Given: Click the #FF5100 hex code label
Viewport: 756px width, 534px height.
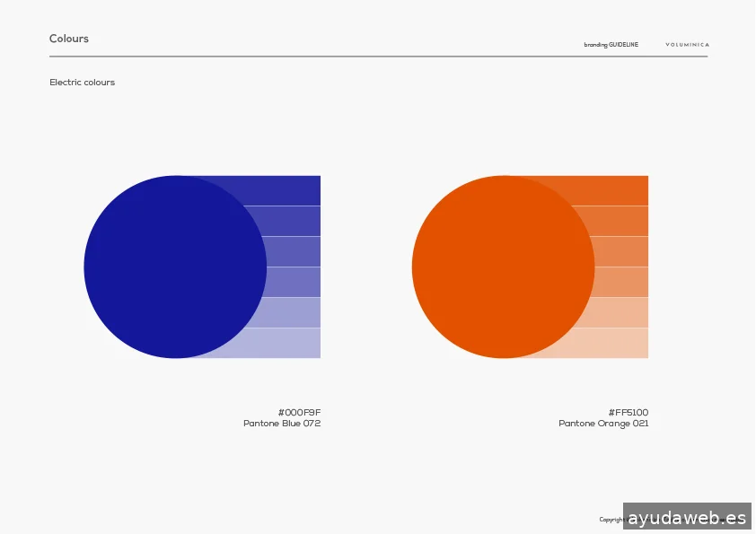Looking at the screenshot, I should click(x=628, y=412).
